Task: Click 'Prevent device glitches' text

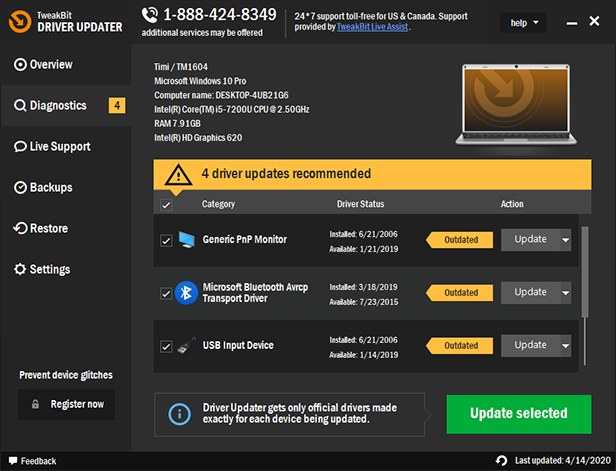Action: [66, 375]
